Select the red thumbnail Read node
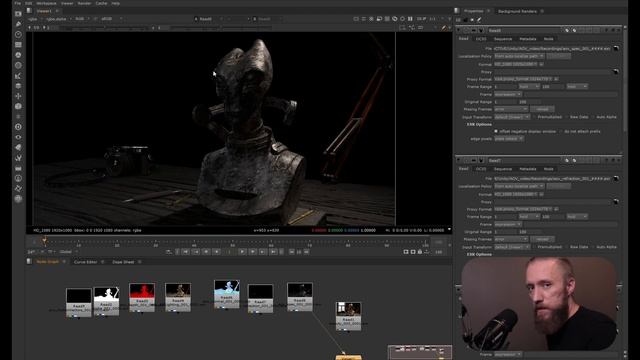This screenshot has height=360, width=640. click(x=142, y=298)
